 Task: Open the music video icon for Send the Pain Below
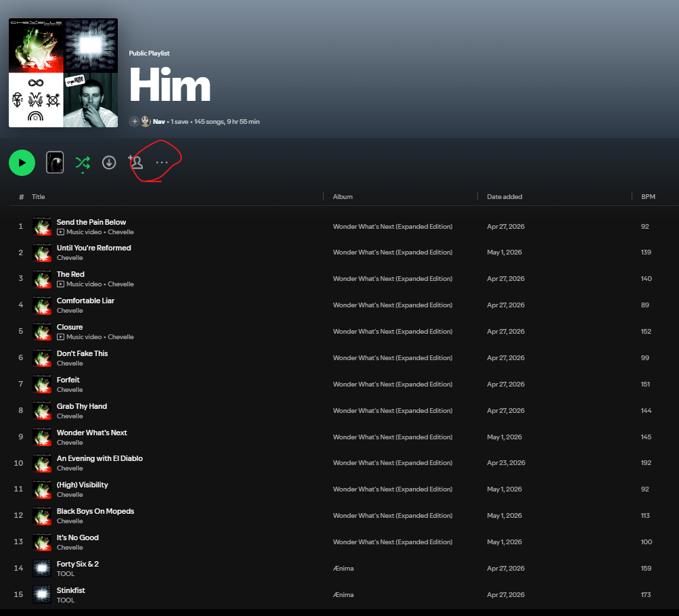61,232
